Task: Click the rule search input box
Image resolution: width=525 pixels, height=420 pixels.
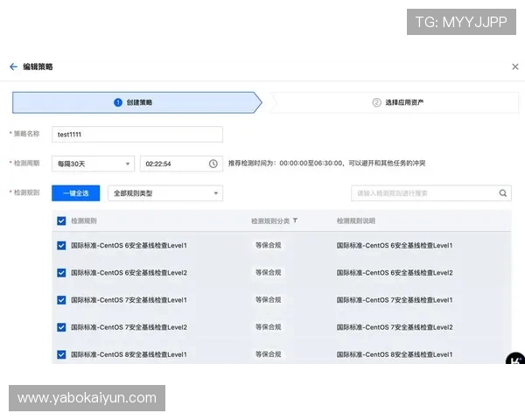Action: click(x=431, y=193)
